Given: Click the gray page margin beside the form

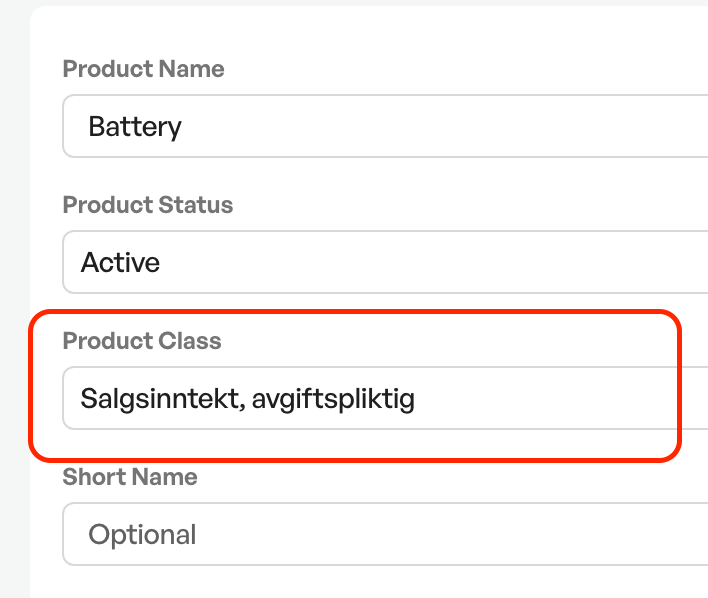Looking at the screenshot, I should pyautogui.click(x=14, y=298).
